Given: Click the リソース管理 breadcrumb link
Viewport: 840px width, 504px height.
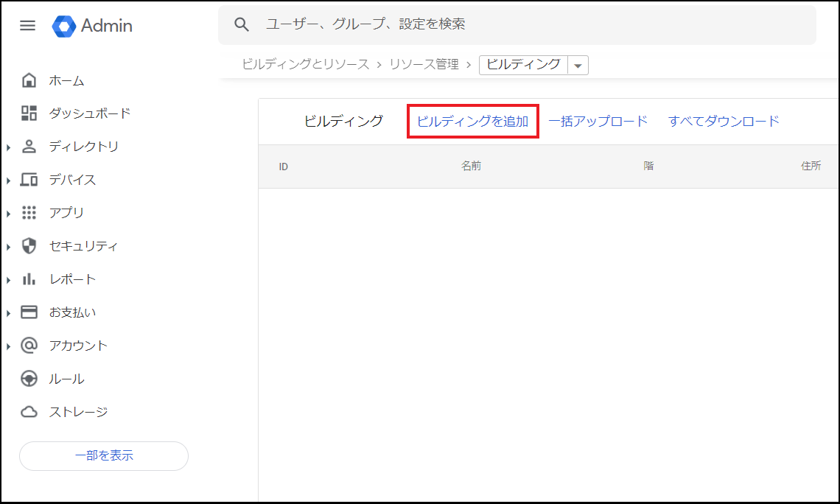Looking at the screenshot, I should point(424,65).
